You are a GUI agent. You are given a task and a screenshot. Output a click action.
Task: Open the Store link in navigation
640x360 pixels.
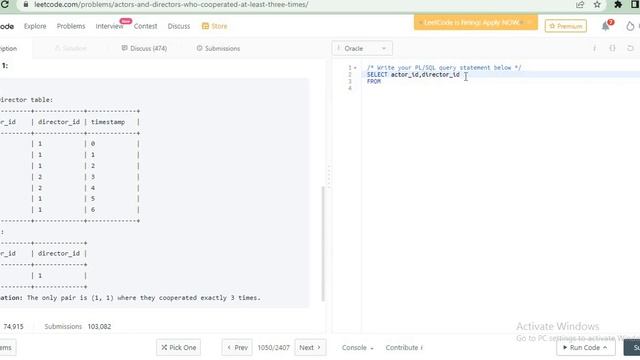(x=215, y=26)
